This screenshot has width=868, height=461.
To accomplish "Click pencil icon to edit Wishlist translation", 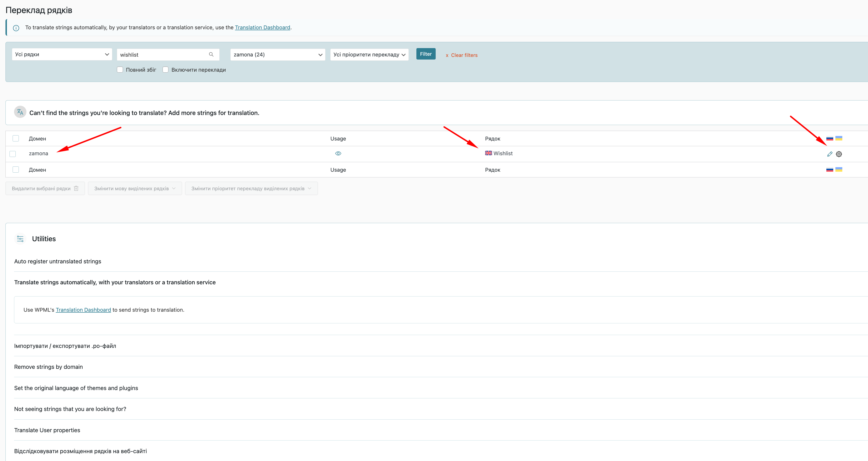I will (830, 154).
